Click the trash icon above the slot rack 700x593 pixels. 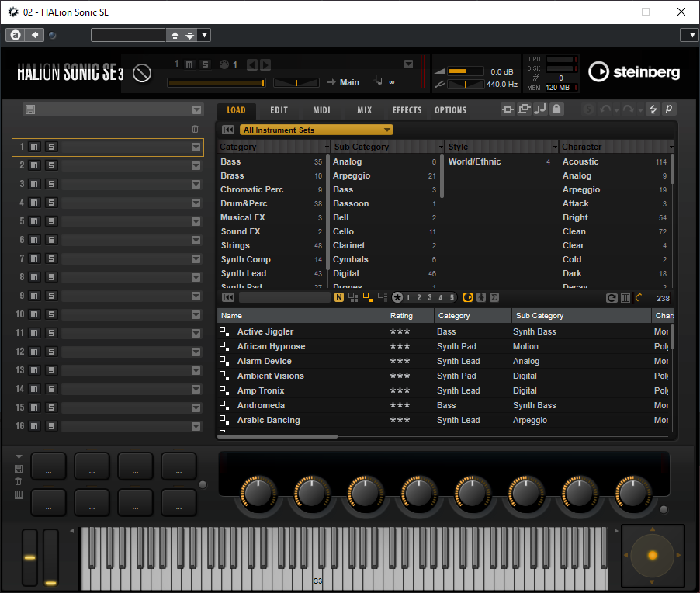tap(195, 129)
